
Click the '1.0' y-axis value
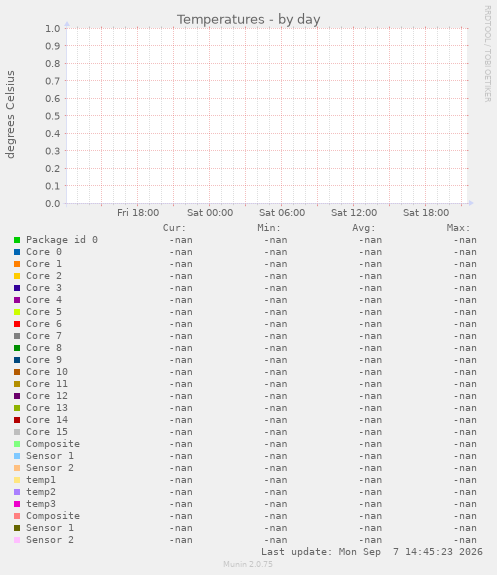click(x=52, y=29)
